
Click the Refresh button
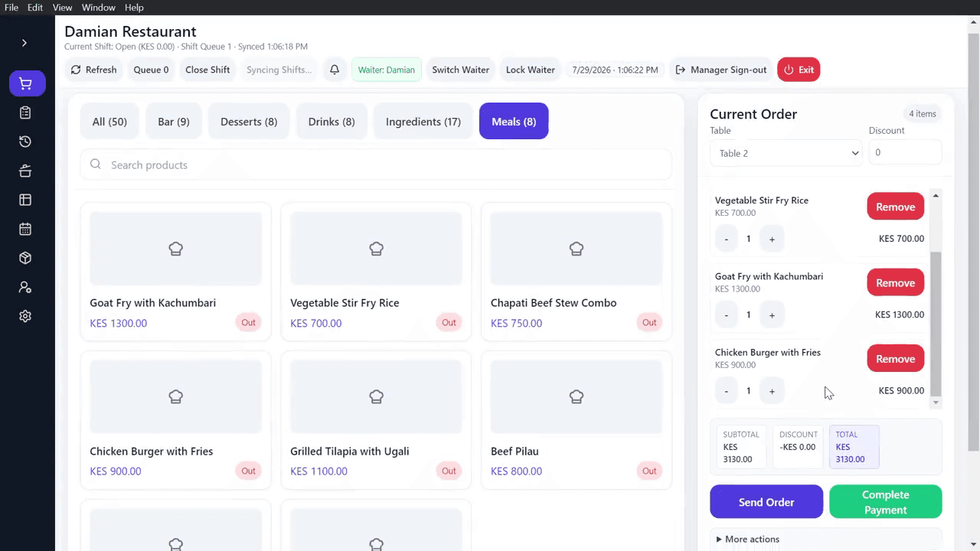tap(93, 70)
